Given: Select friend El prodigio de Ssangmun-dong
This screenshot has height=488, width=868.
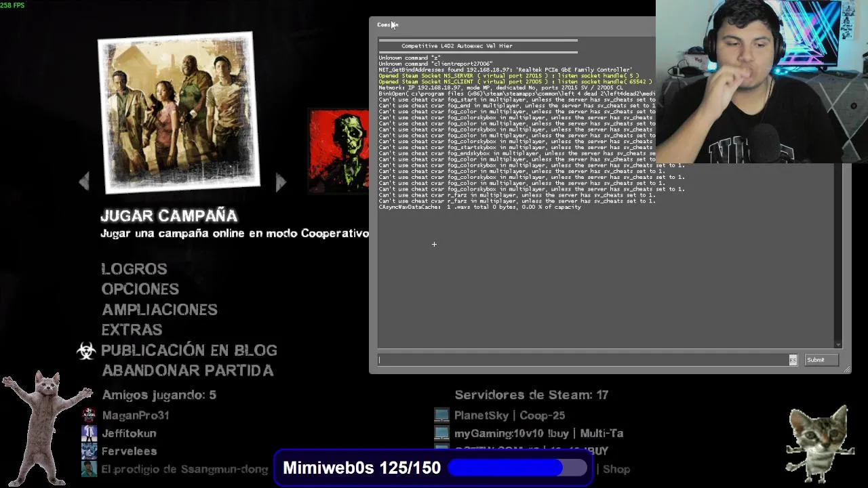Looking at the screenshot, I should click(184, 469).
